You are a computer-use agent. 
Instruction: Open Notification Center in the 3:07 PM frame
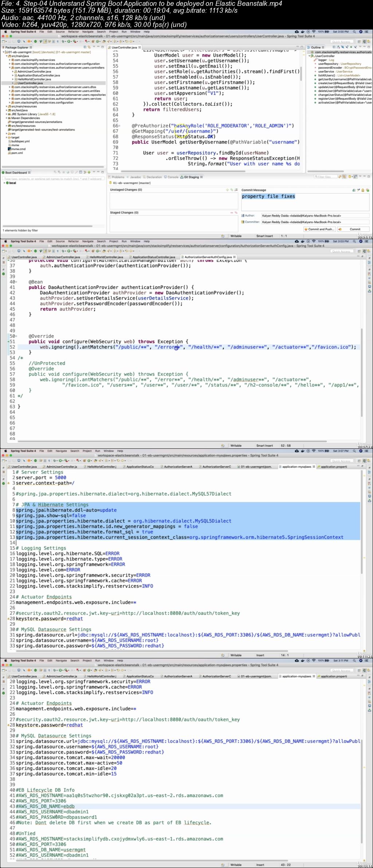[367, 451]
